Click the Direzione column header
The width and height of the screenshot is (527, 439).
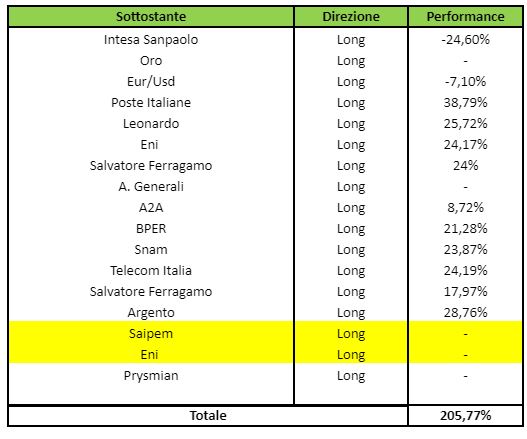click(x=351, y=16)
